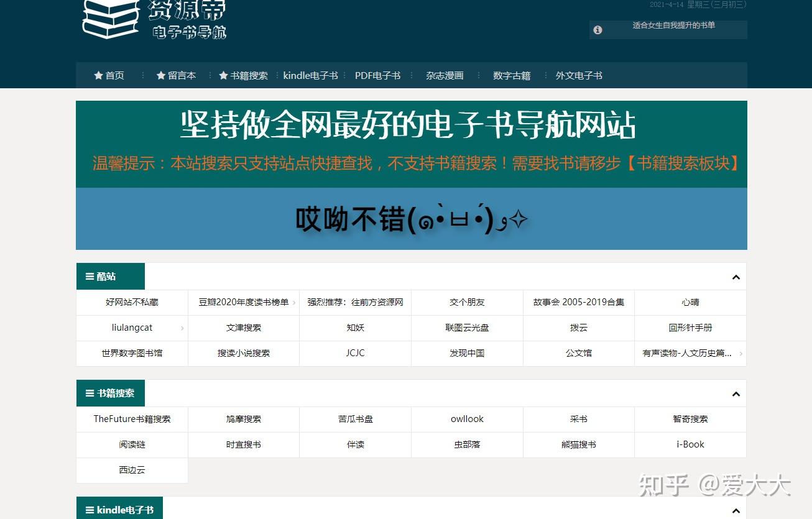812x519 pixels.
Task: Click the hamburger icon next to 酷站
Action: 90,277
